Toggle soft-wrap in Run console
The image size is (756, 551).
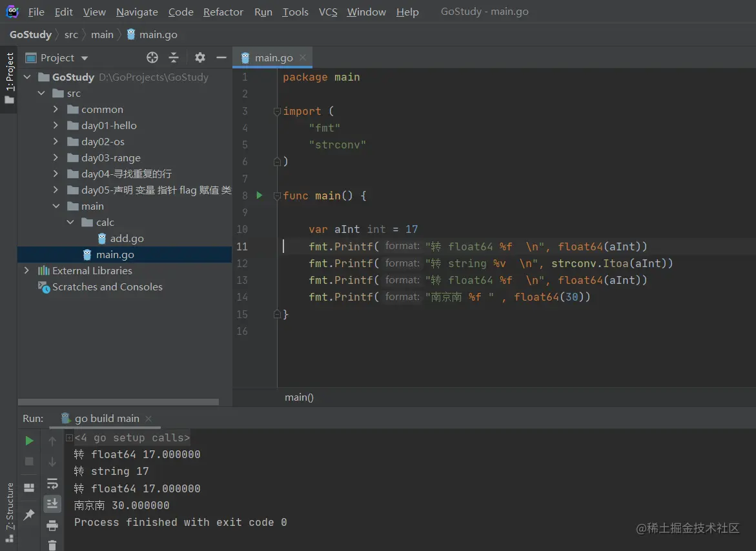pos(52,483)
